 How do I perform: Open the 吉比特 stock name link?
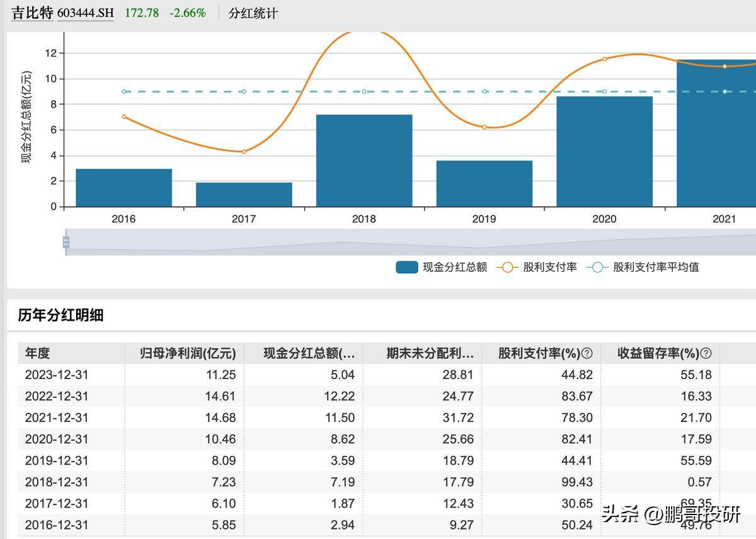(x=32, y=13)
